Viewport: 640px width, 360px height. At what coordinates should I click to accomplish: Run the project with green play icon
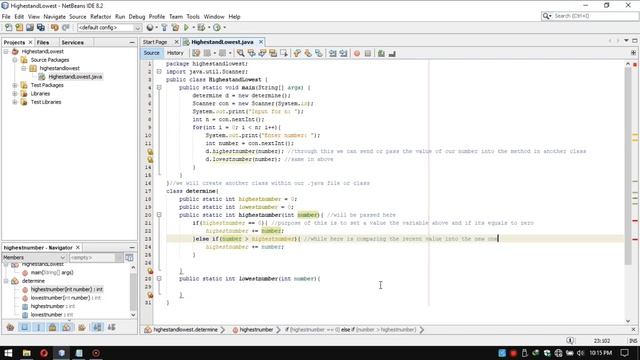point(186,27)
